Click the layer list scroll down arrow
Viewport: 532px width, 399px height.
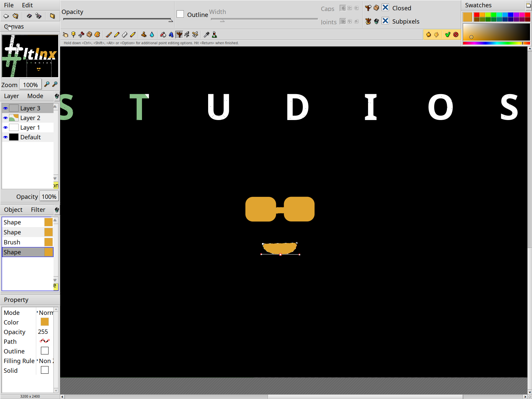coord(55,178)
